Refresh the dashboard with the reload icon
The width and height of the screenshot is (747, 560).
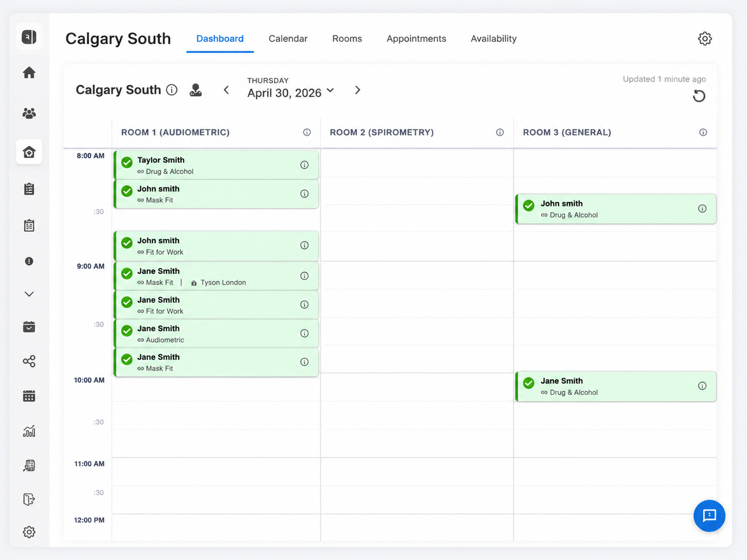(699, 96)
